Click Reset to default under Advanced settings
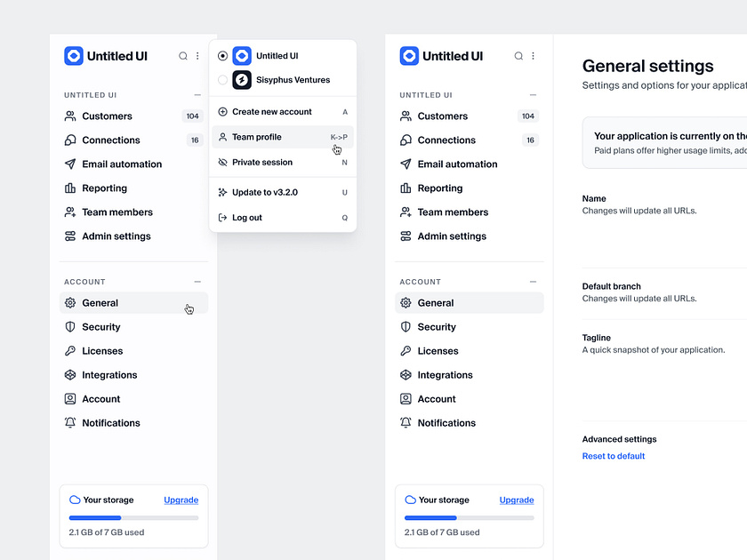 pos(613,455)
